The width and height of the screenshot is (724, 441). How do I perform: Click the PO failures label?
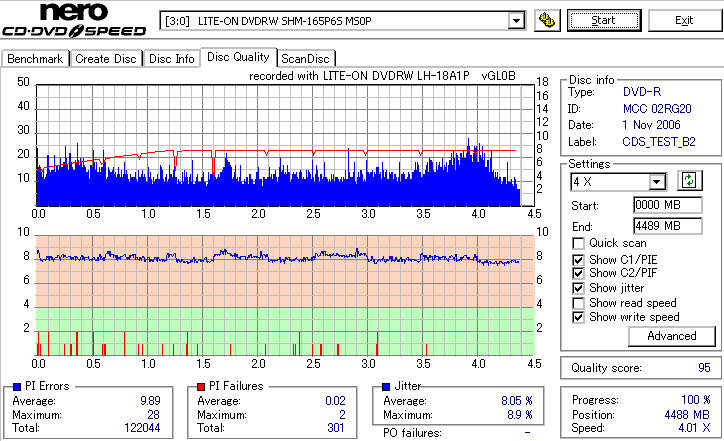pos(412,433)
